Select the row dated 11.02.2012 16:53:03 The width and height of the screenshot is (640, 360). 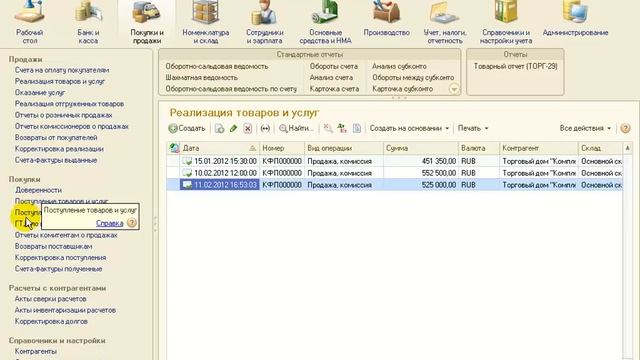pos(395,185)
